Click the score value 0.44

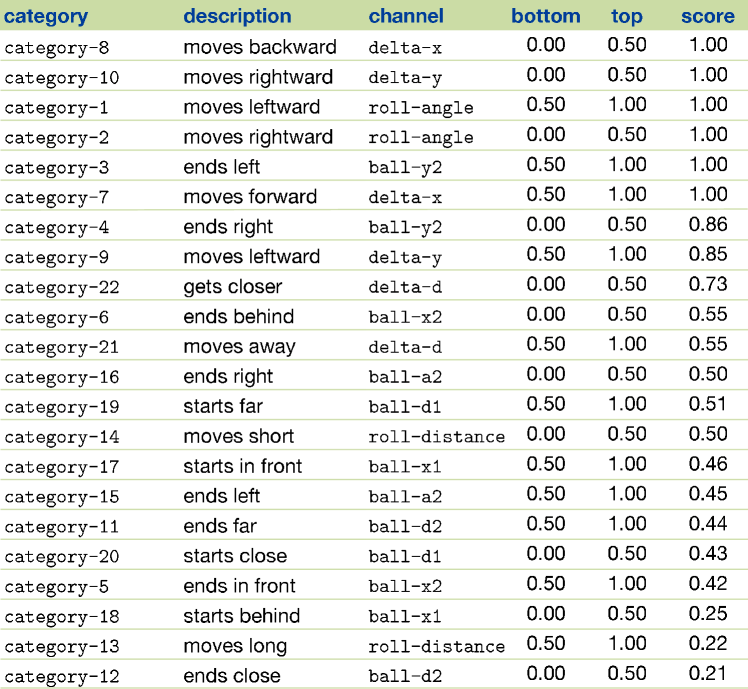(708, 524)
